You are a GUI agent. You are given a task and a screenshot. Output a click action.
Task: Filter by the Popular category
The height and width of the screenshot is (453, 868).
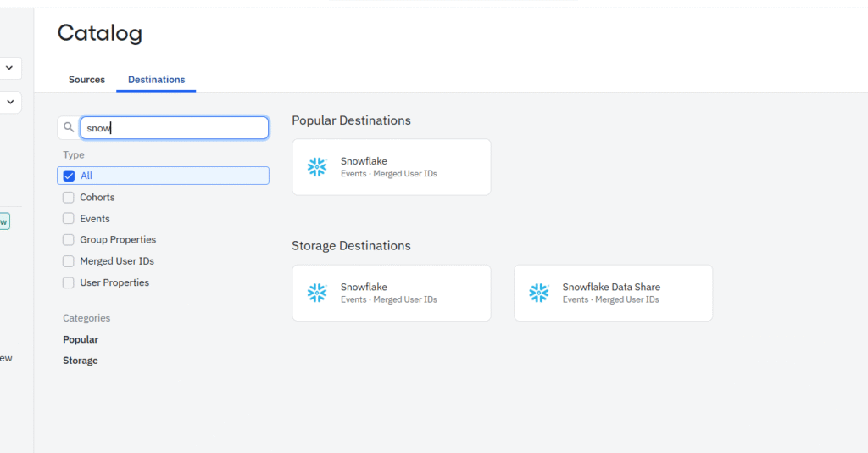81,339
